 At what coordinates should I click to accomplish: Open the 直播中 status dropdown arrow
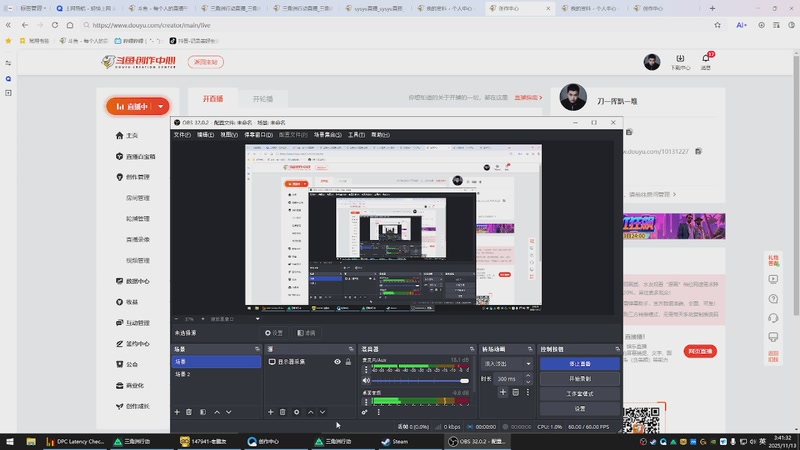pos(161,107)
